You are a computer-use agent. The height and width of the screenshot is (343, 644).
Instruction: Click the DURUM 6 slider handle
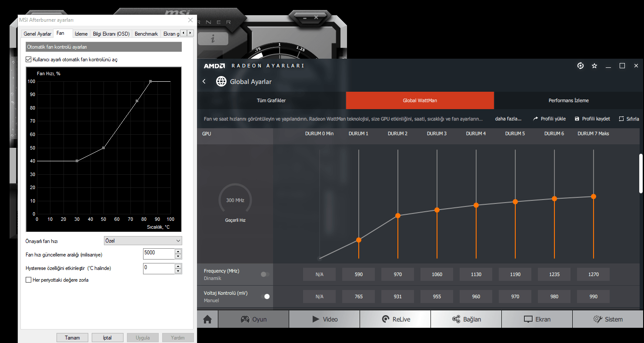pyautogui.click(x=554, y=199)
